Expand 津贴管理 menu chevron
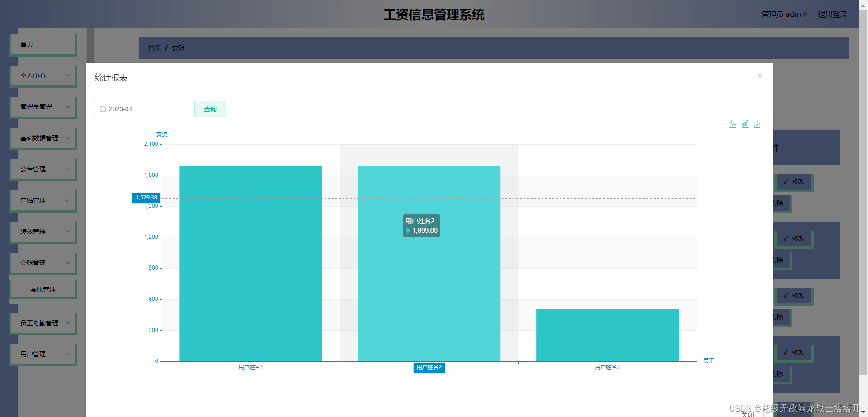Screen dimensions: 868x417 (x=67, y=200)
